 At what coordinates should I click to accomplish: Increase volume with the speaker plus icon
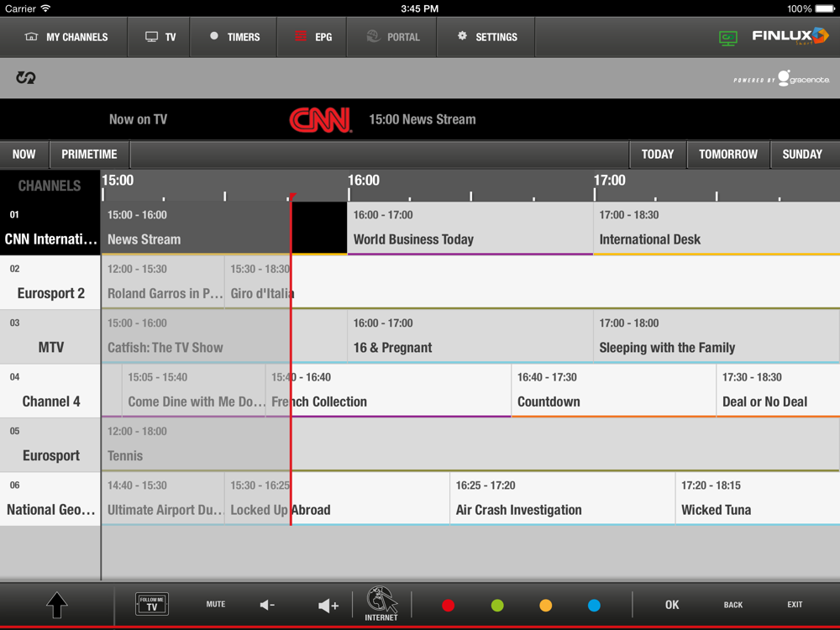tap(328, 605)
